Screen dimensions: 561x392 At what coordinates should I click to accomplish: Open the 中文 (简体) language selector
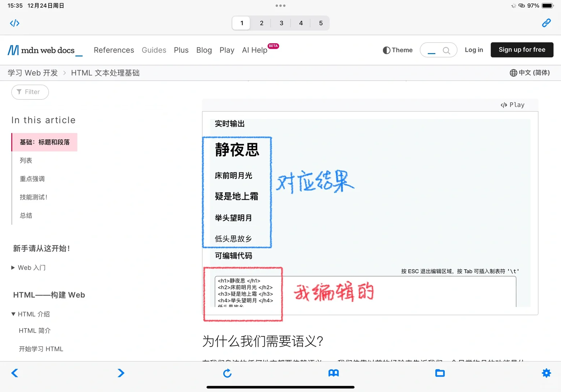(529, 73)
